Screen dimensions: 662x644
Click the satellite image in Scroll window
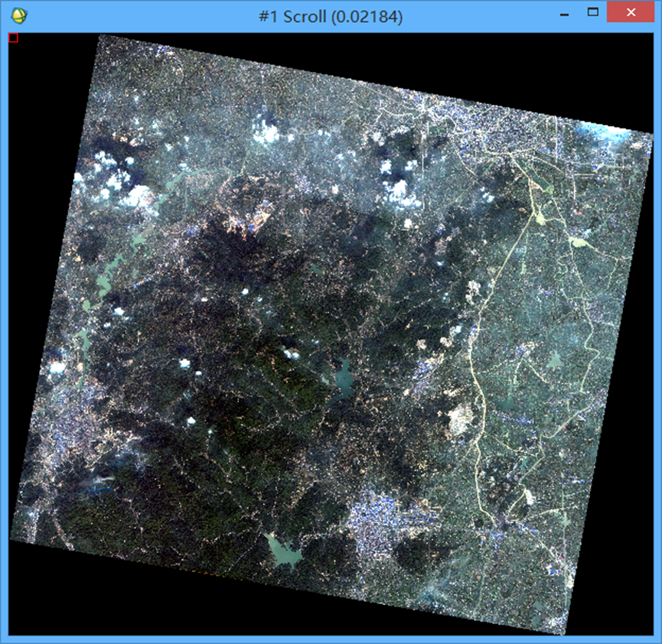click(331, 333)
